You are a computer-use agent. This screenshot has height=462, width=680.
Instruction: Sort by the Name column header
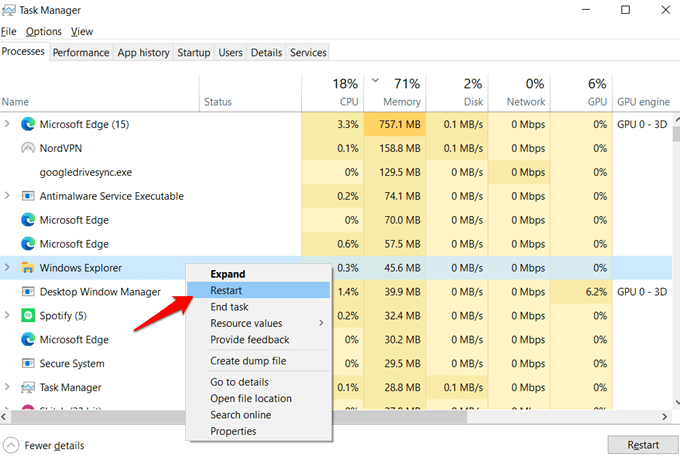click(99, 93)
